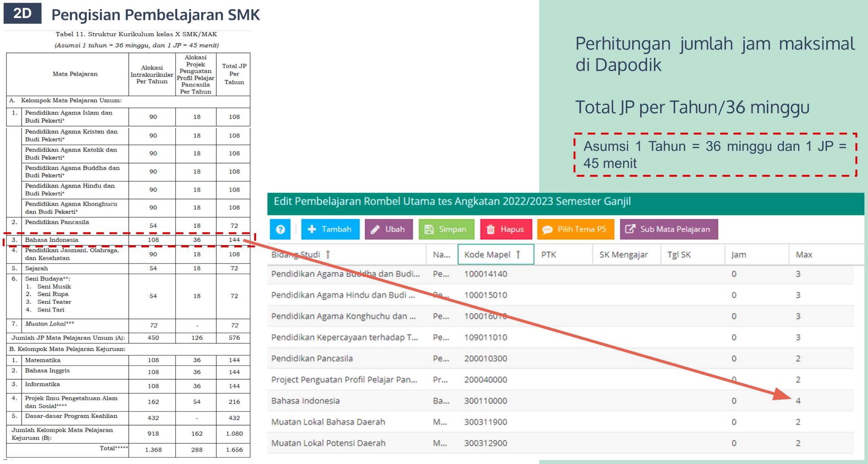Select the Bahasa Indonesia row
The width and height of the screenshot is (868, 464).
click(x=306, y=401)
